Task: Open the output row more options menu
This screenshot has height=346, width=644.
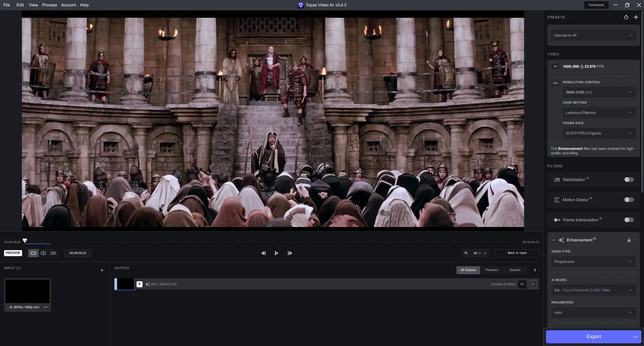Action: point(533,284)
